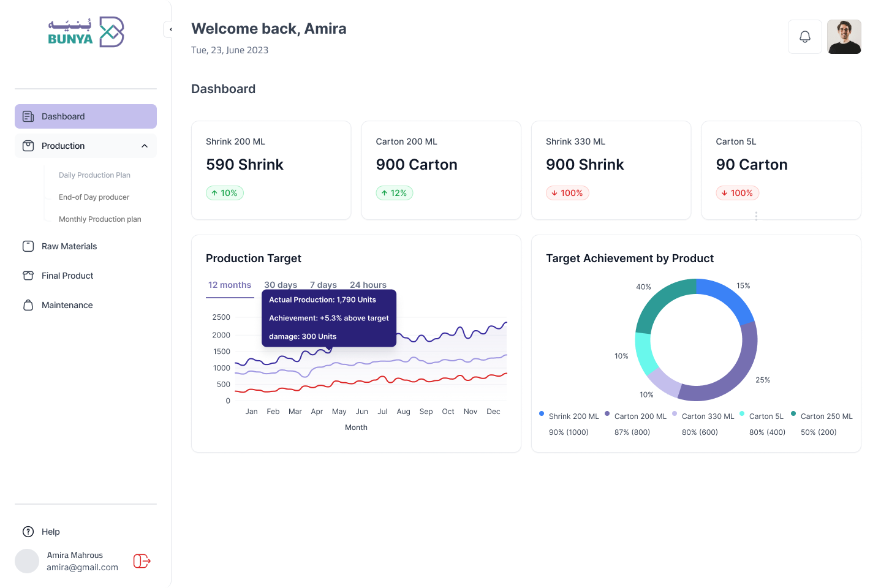
Task: Click the Raw Materials icon
Action: [28, 246]
